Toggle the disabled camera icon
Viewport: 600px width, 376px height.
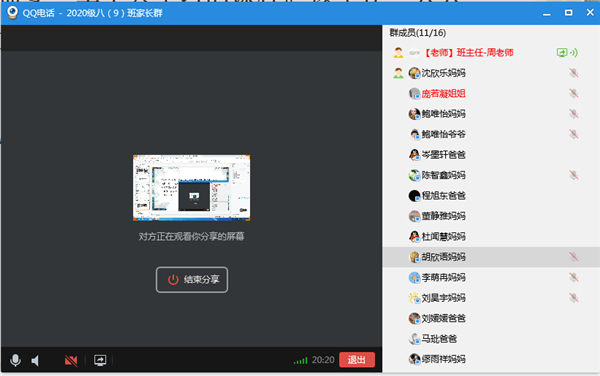tap(71, 360)
